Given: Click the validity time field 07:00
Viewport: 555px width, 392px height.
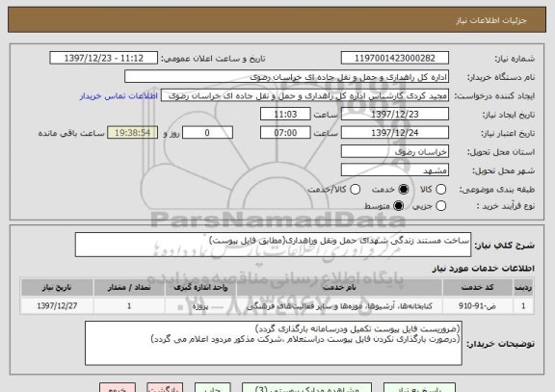Looking at the screenshot, I should (x=285, y=133).
